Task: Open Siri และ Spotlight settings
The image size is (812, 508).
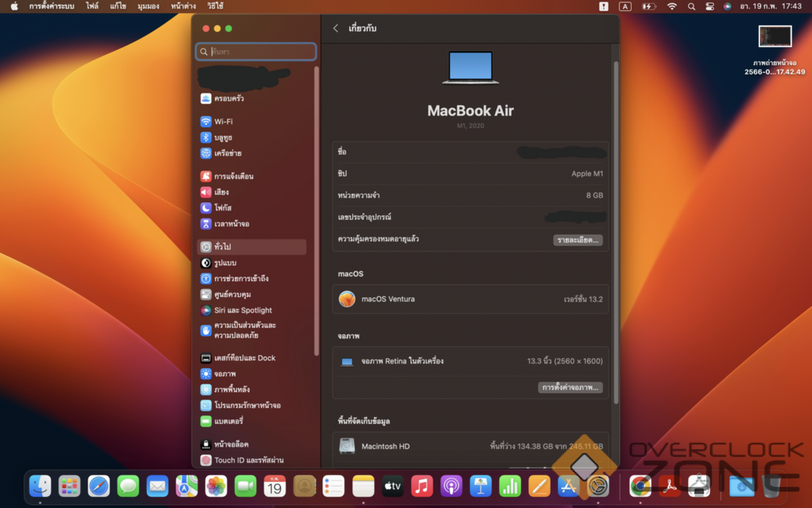Action: pyautogui.click(x=242, y=310)
